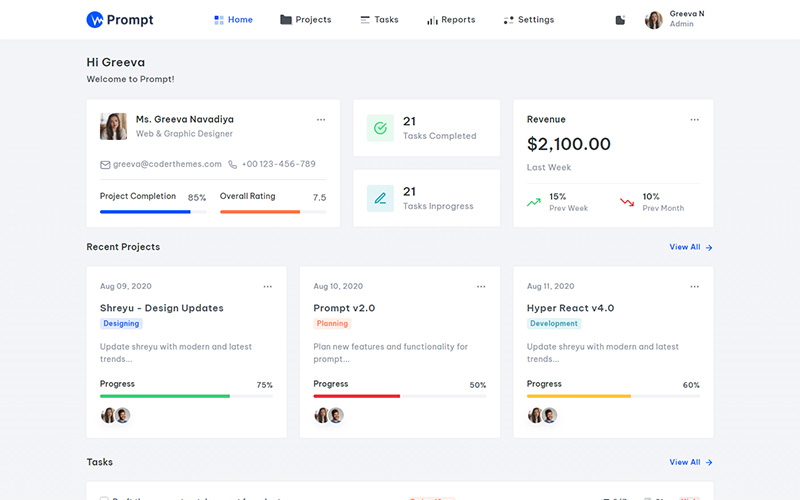The width and height of the screenshot is (800, 500).
Task: Open the three-dot menu on Revenue card
Action: 694,120
